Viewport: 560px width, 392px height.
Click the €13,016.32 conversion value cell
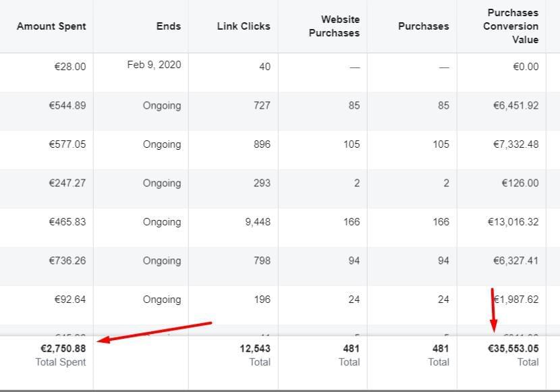[513, 222]
